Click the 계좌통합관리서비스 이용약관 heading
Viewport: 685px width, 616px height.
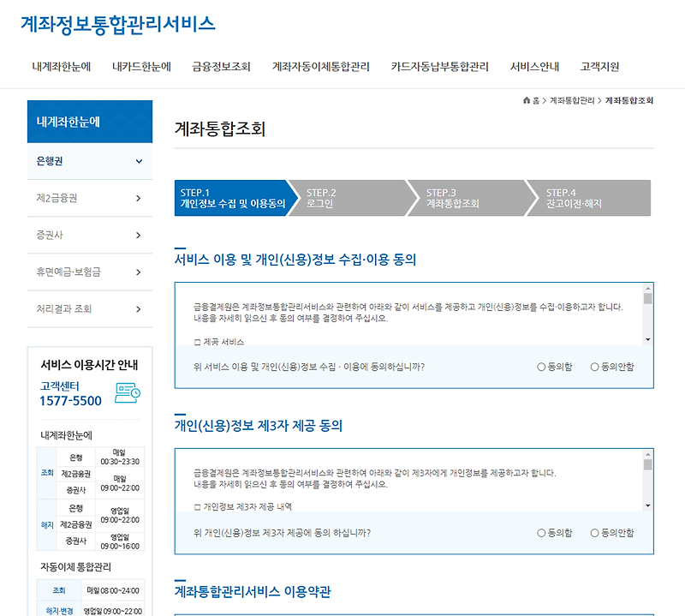tap(253, 592)
